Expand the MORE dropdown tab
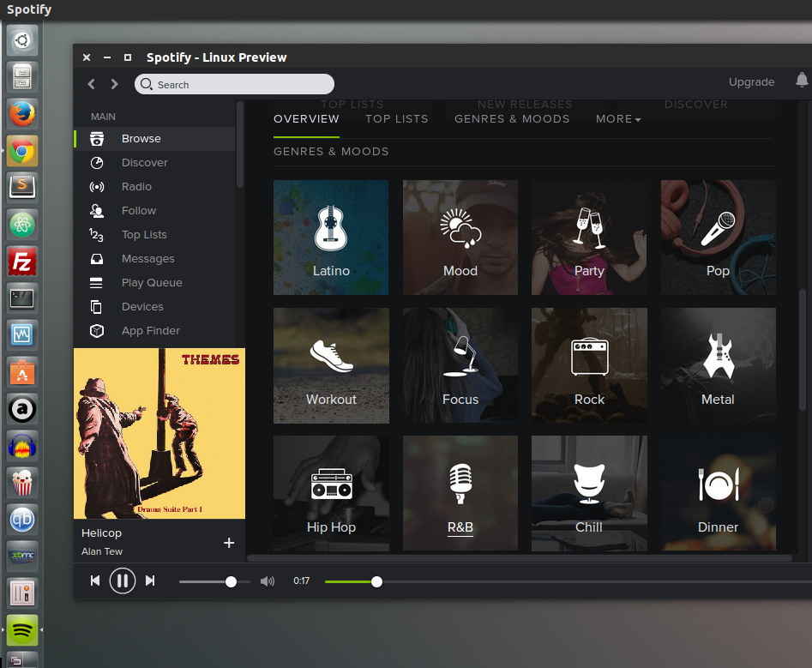Screen dimensions: 812x668 tap(618, 119)
